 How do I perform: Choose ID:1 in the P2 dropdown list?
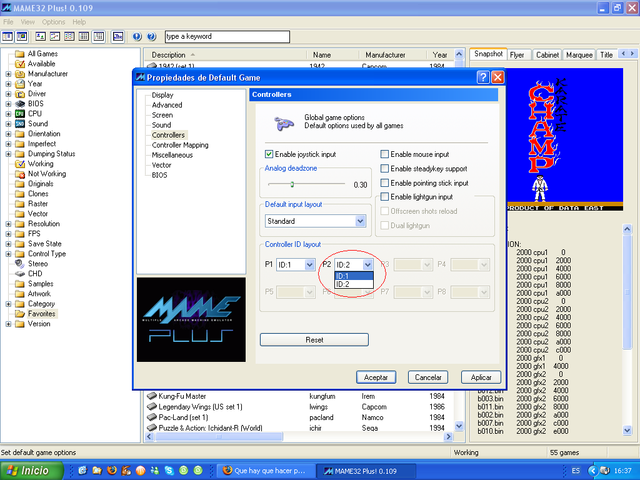(x=353, y=276)
